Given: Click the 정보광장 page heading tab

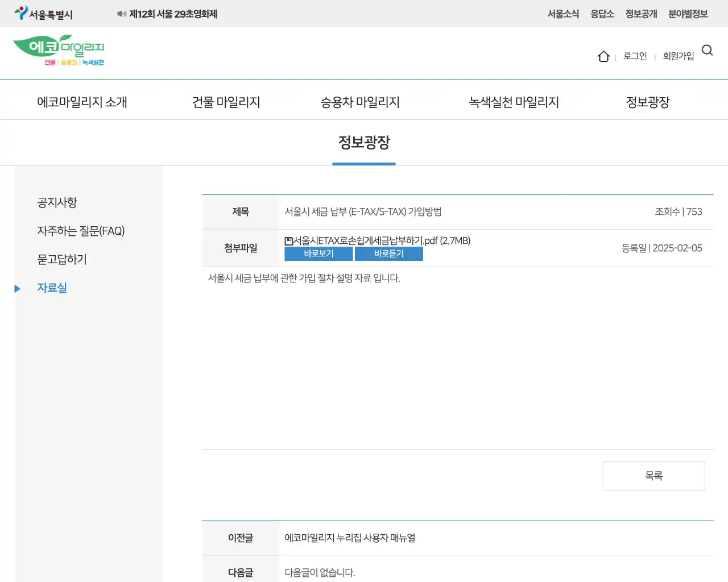Looking at the screenshot, I should (364, 143).
